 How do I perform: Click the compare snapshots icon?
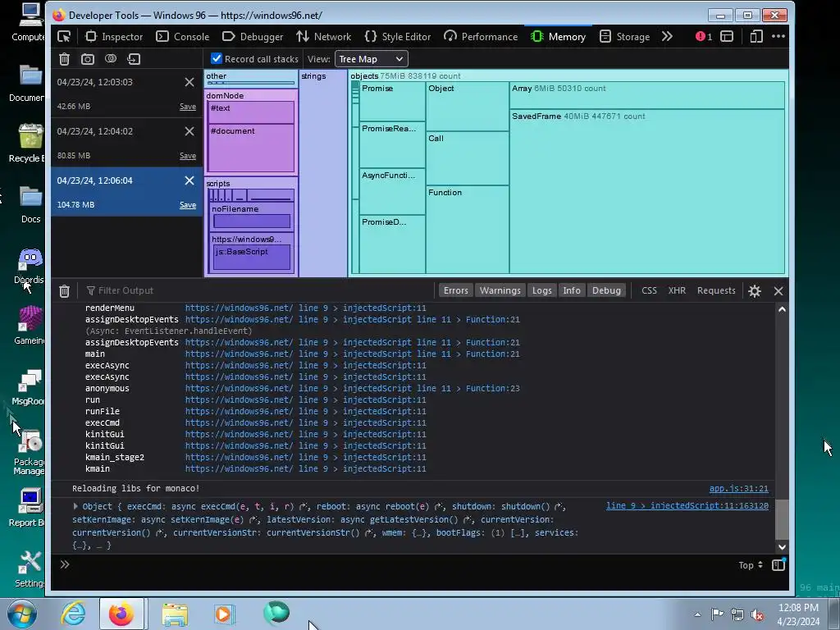click(111, 59)
